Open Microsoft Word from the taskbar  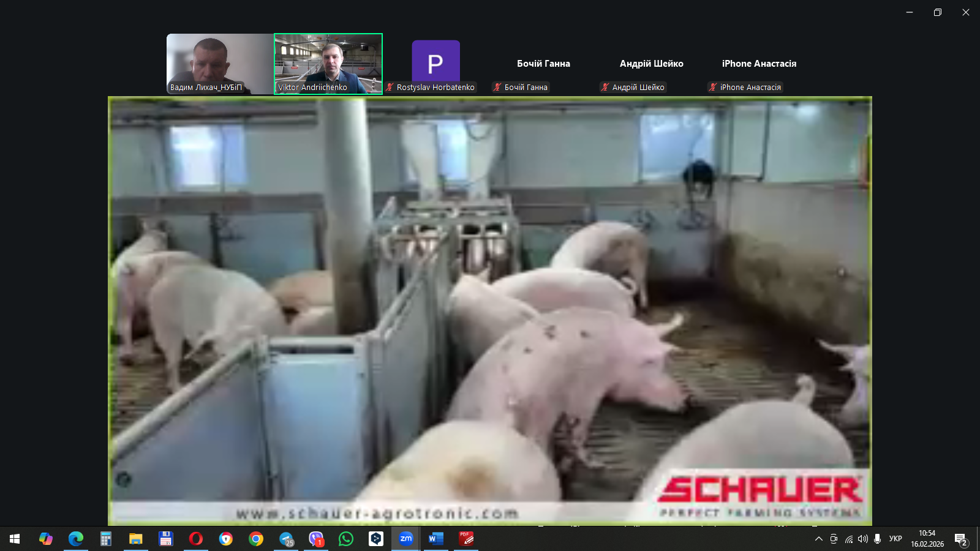pyautogui.click(x=436, y=539)
